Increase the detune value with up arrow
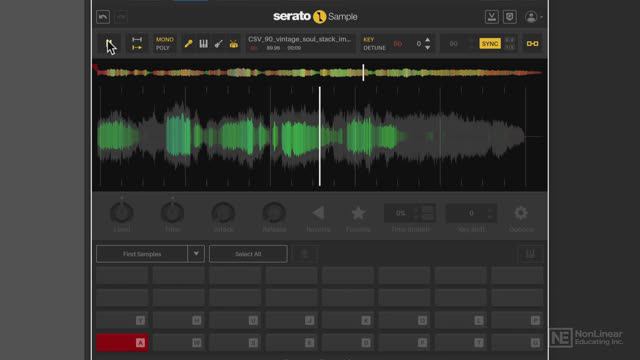The image size is (640, 360). tap(427, 40)
